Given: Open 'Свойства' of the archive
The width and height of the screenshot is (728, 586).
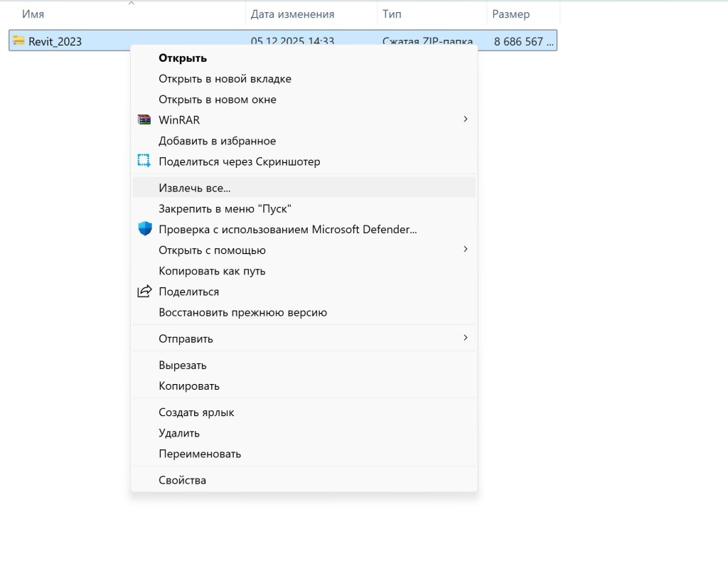Looking at the screenshot, I should (304, 480).
